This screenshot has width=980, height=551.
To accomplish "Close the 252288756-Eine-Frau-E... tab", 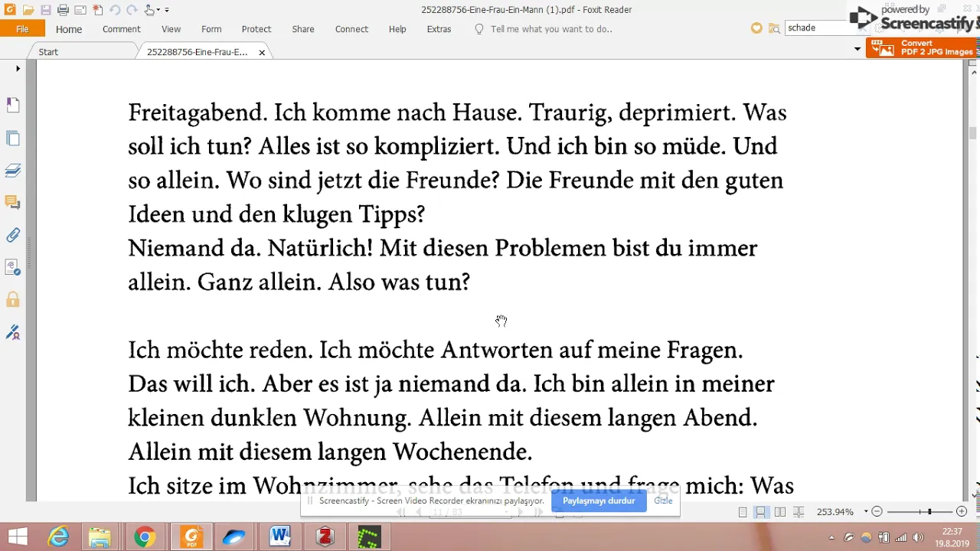I will [262, 53].
